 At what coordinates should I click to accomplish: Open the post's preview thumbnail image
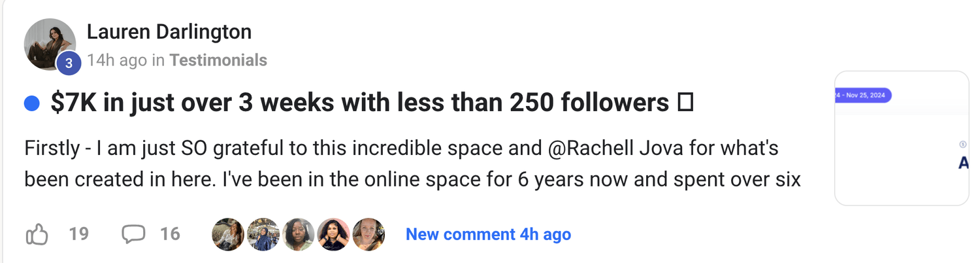point(902,138)
